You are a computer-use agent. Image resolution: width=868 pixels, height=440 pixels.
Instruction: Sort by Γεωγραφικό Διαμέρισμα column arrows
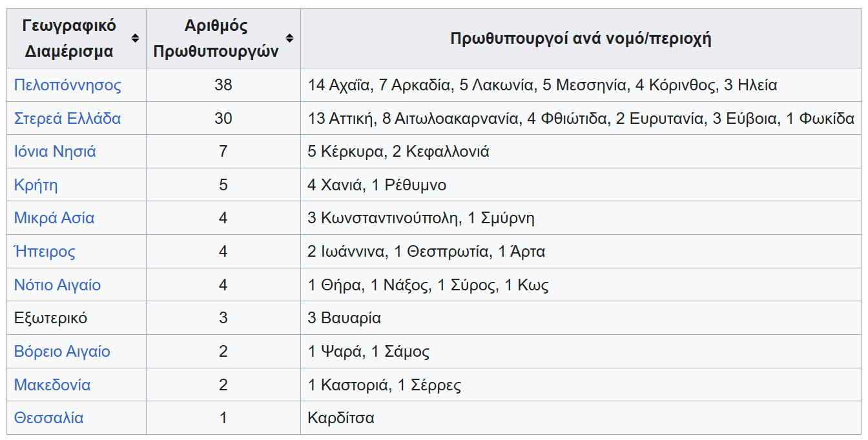click(x=135, y=39)
